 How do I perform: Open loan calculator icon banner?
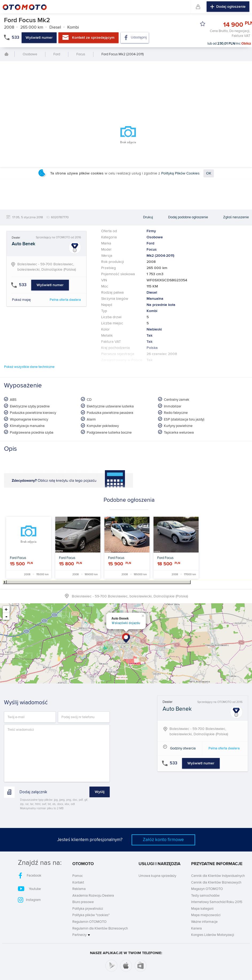click(x=115, y=480)
